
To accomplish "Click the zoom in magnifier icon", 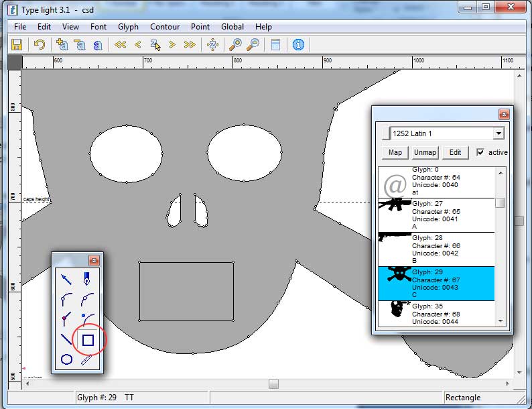I will click(236, 45).
